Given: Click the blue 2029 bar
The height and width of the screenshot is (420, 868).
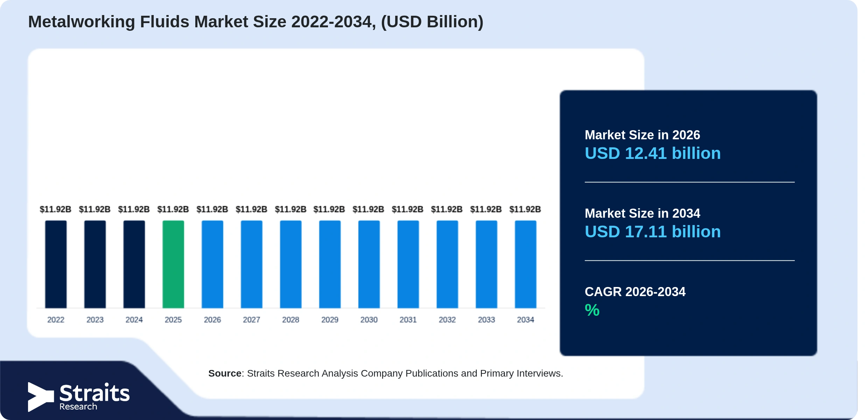Looking at the screenshot, I should coord(330,264).
